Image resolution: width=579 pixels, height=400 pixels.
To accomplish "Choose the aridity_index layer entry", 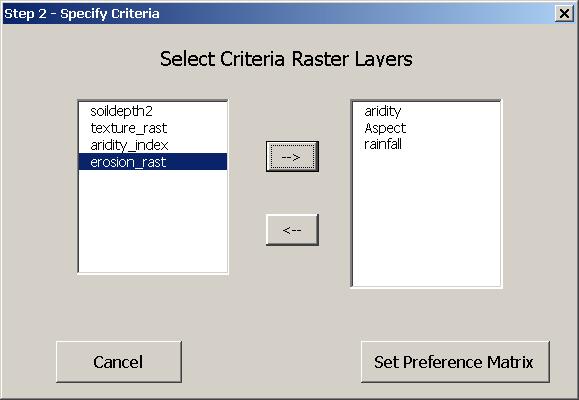I will tap(153, 145).
